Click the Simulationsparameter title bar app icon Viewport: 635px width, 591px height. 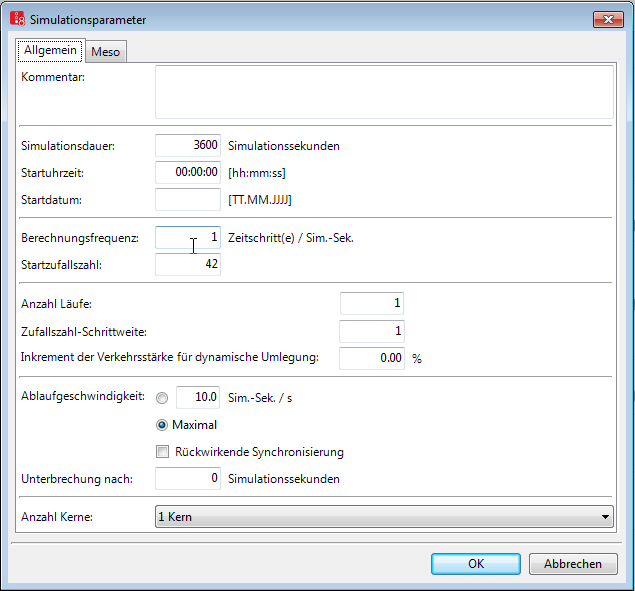coord(17,19)
